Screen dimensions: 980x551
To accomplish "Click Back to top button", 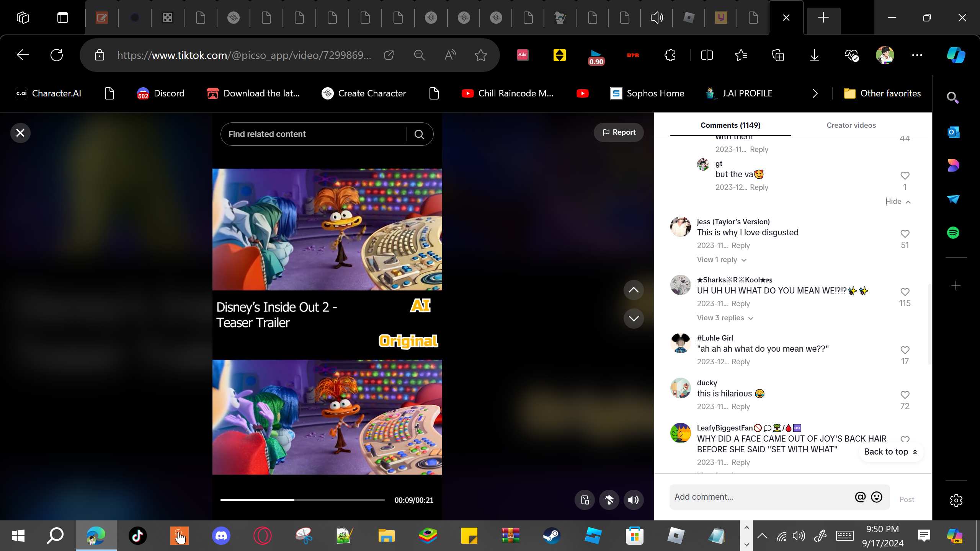I will (890, 452).
